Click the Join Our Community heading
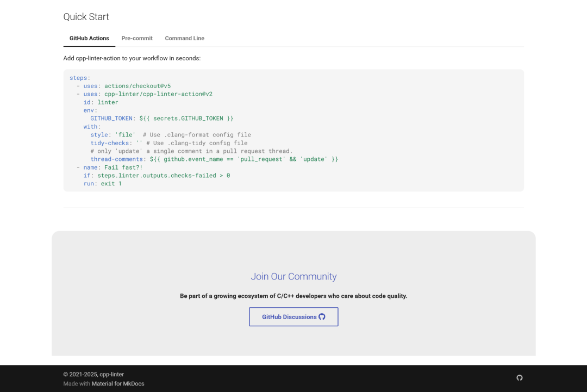This screenshot has width=587, height=392. pos(293,276)
